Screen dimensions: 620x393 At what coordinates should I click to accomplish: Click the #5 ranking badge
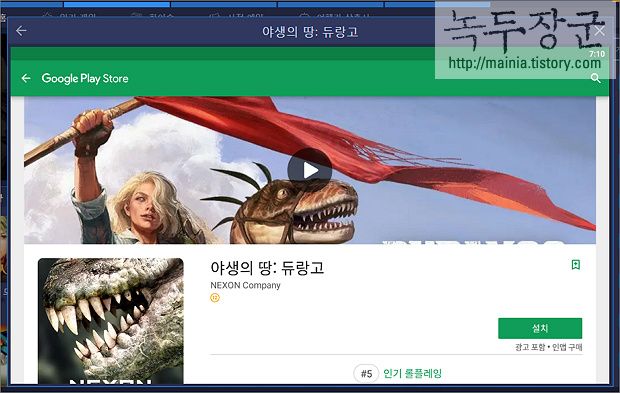(366, 374)
